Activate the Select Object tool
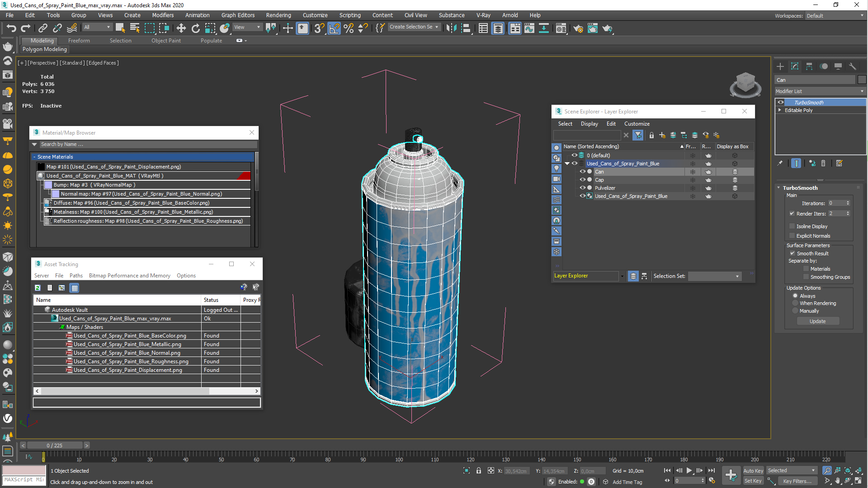Viewport: 868px width, 488px height. click(120, 28)
